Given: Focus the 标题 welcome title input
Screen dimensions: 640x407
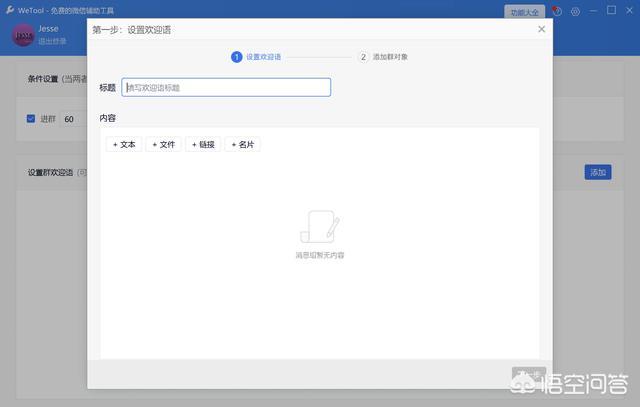Looking at the screenshot, I should tap(226, 88).
